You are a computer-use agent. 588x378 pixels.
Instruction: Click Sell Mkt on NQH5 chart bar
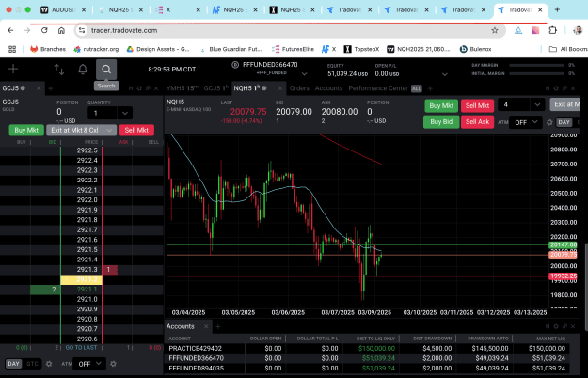(477, 105)
